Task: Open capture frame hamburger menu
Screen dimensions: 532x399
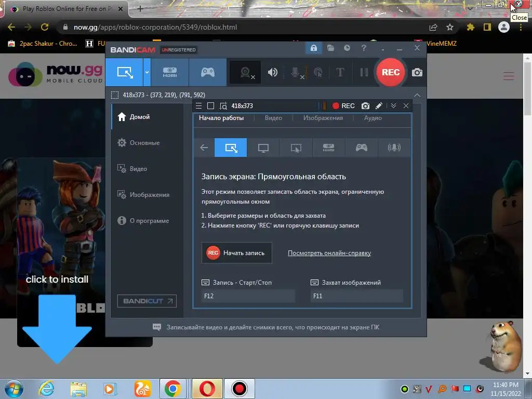Action: click(199, 106)
